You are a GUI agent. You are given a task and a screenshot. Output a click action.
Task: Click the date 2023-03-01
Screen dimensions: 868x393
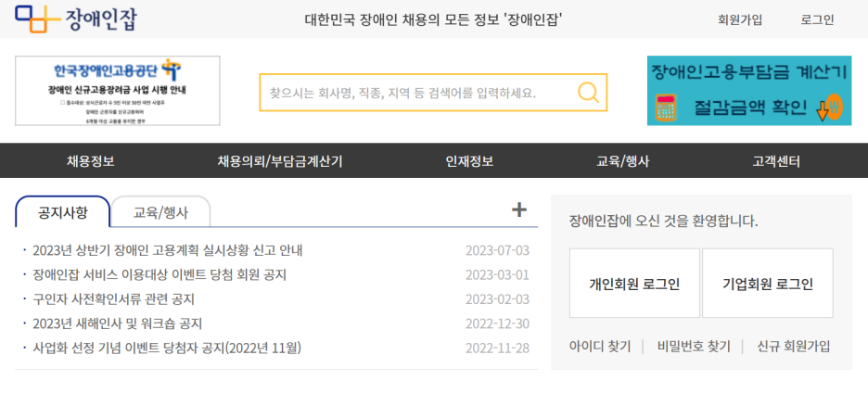tap(497, 274)
